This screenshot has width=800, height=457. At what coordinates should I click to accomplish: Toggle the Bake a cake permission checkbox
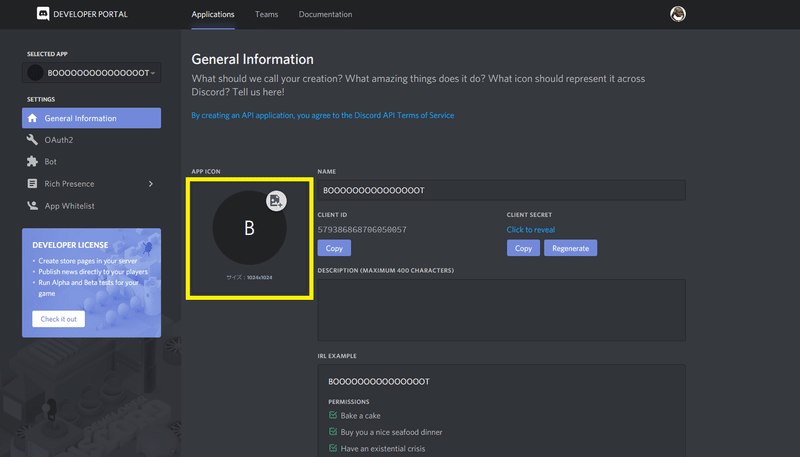tap(333, 415)
